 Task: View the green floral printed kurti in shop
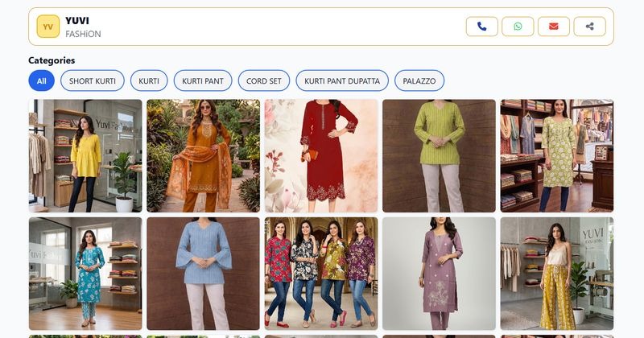pos(557,156)
